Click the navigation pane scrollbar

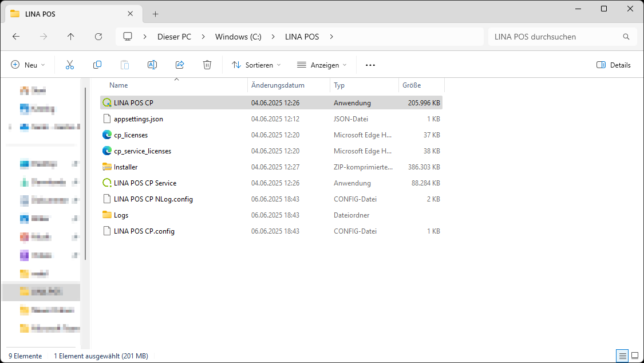tap(85, 173)
